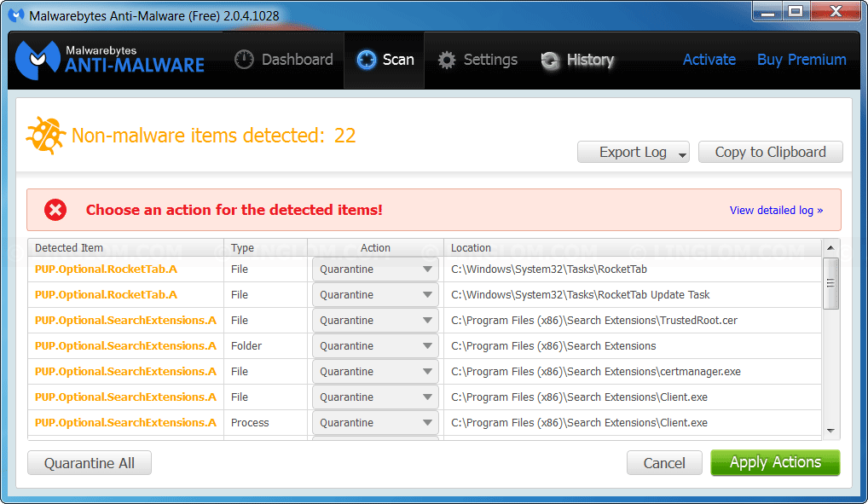
Task: Click the Scan crosshair icon
Action: tap(366, 59)
